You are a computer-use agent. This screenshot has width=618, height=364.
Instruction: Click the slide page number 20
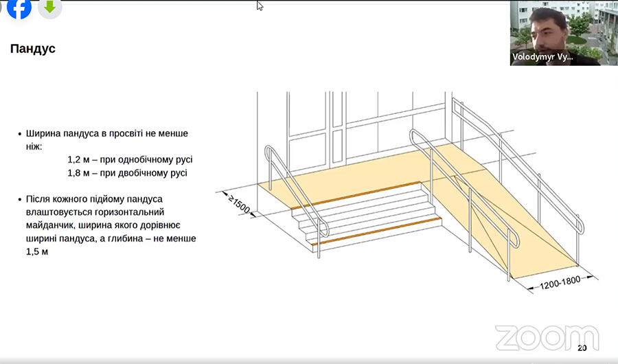[x=582, y=348]
